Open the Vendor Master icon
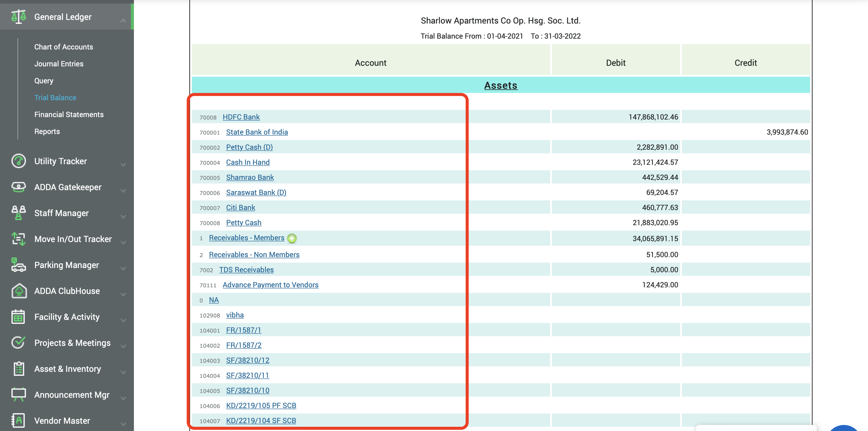This screenshot has height=431, width=868. tap(18, 420)
